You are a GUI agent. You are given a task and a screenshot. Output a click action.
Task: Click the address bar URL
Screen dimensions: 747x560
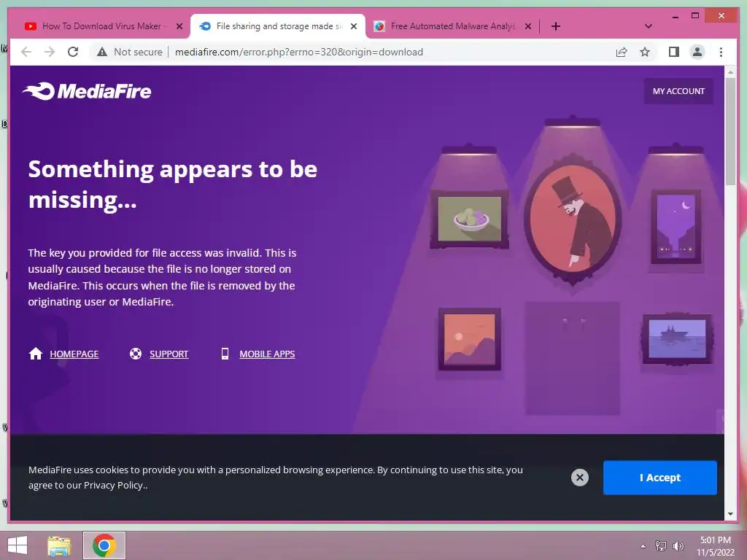tap(298, 52)
